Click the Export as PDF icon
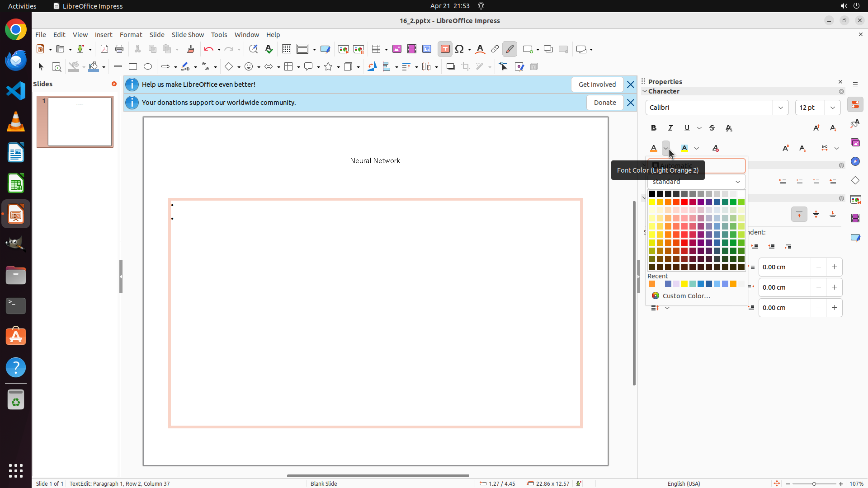 [104, 49]
